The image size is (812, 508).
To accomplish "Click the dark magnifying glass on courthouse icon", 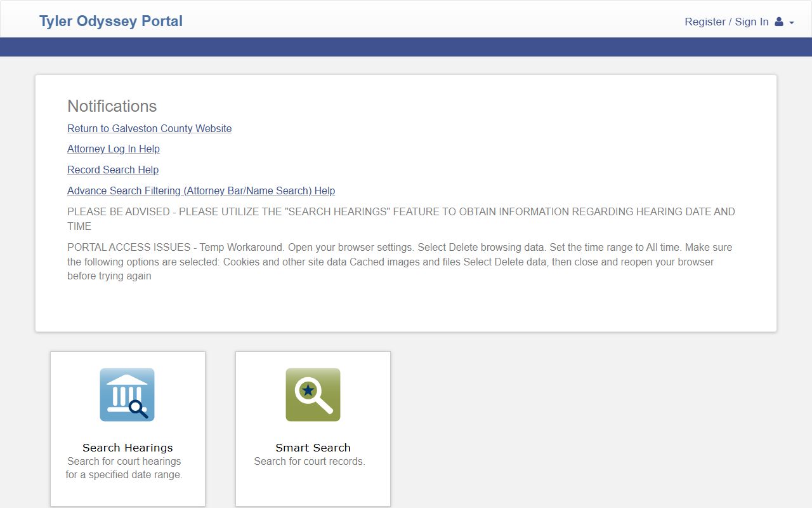I will pos(139,408).
